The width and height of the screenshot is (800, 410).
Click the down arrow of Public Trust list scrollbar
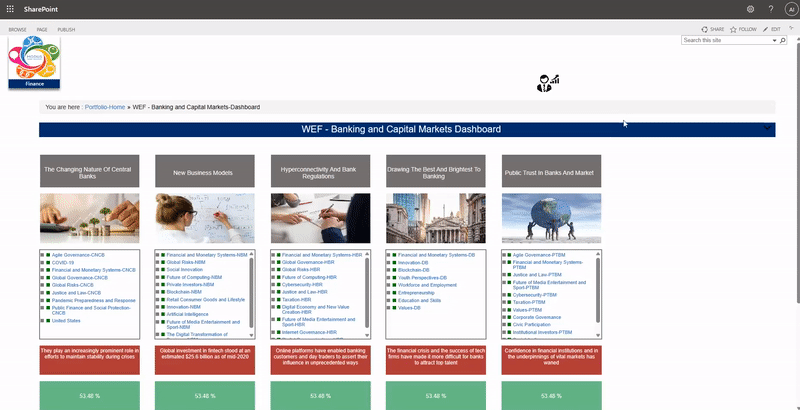[598, 335]
